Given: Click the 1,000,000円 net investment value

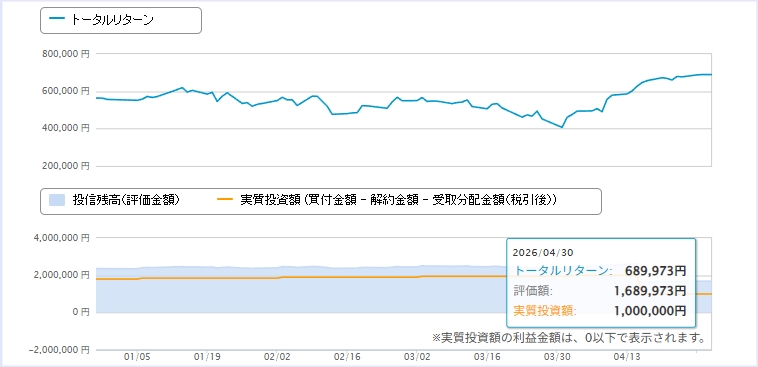Looking at the screenshot, I should pyautogui.click(x=650, y=311).
